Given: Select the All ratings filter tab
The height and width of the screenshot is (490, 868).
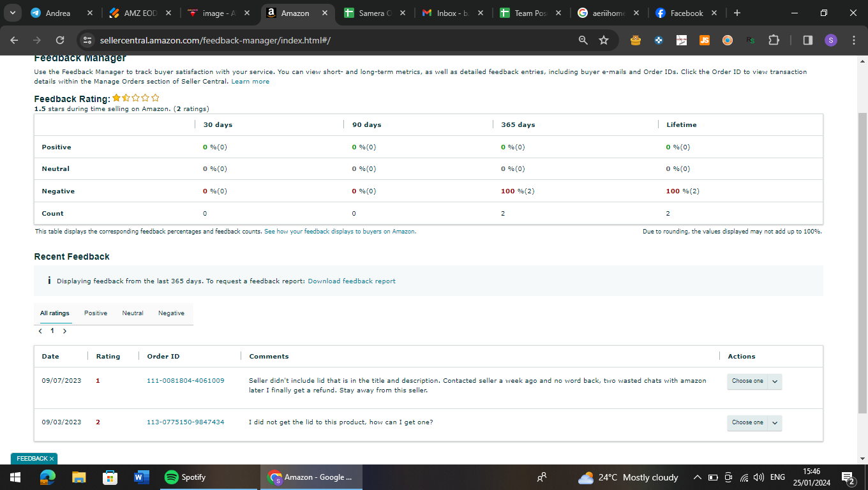Looking at the screenshot, I should tap(55, 313).
